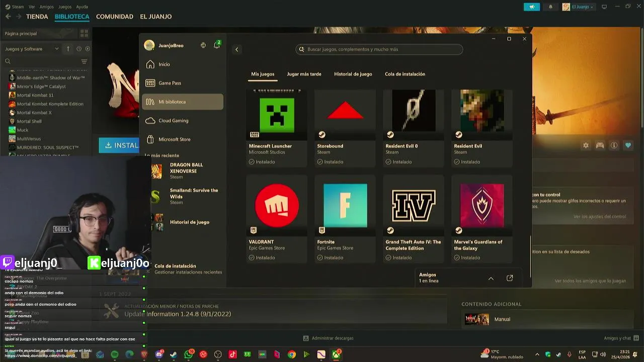Open Spotify from the Windows taskbar
This screenshot has height=362, width=644.
point(115,354)
